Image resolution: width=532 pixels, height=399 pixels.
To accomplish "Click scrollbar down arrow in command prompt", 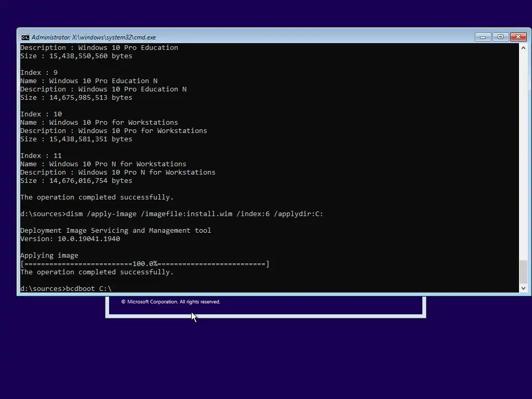I will [523, 288].
